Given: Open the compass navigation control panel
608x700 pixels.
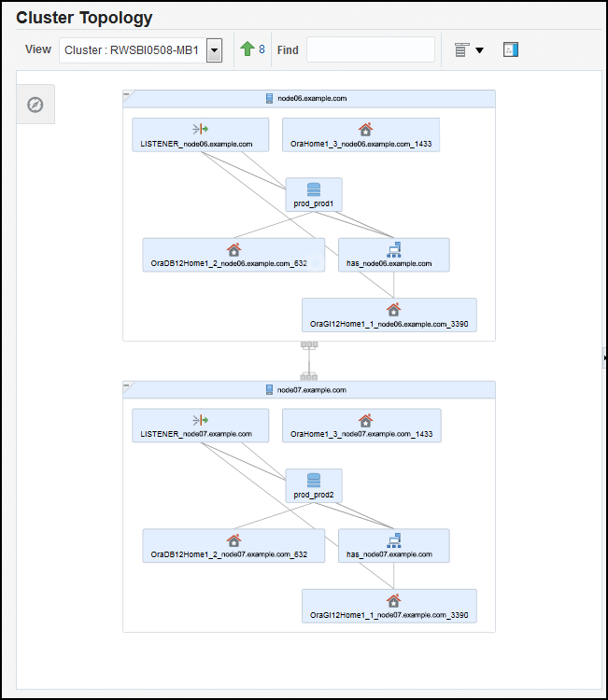Looking at the screenshot, I should [x=35, y=105].
